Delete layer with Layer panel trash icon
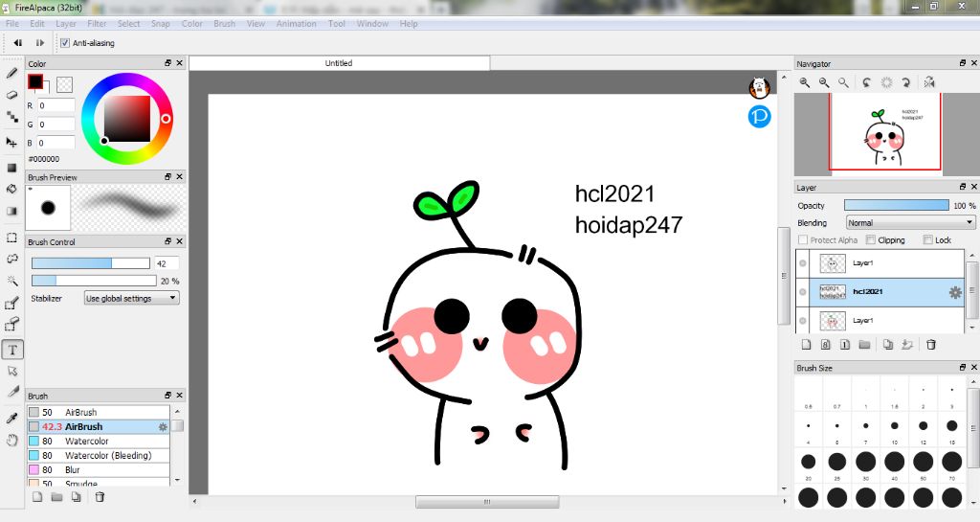 pyautogui.click(x=931, y=345)
